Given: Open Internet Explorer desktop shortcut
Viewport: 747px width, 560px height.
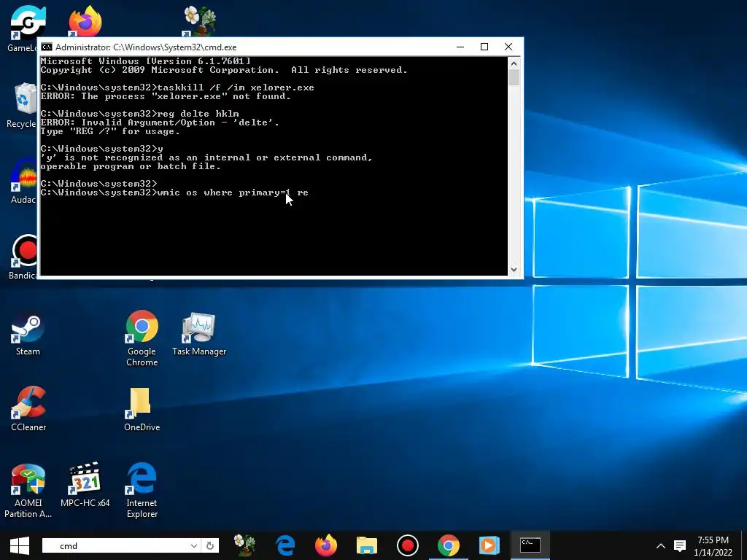Looking at the screenshot, I should (142, 491).
